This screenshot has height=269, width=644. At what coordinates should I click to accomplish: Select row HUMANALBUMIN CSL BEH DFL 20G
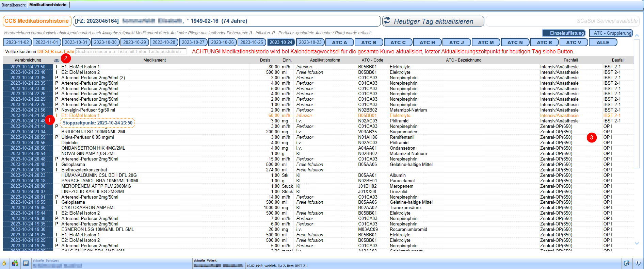click(x=318, y=175)
